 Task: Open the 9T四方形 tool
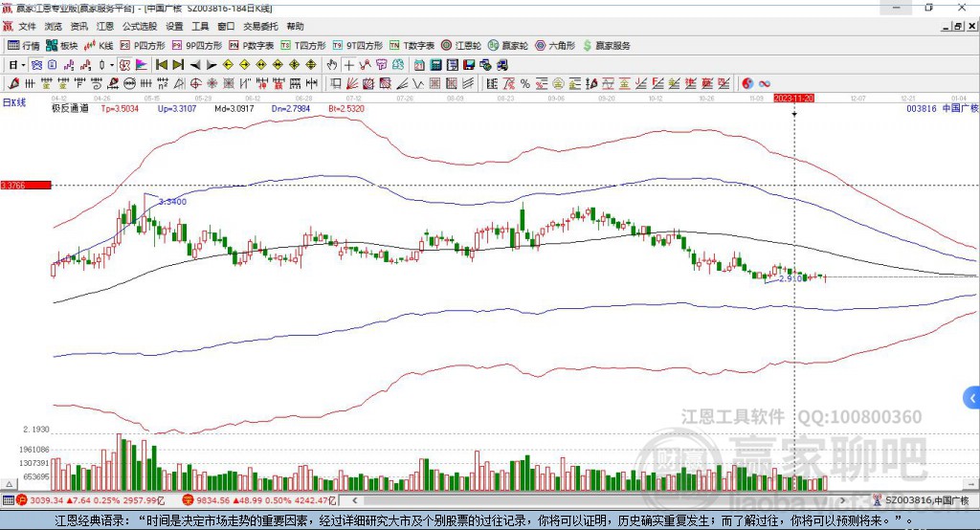358,46
